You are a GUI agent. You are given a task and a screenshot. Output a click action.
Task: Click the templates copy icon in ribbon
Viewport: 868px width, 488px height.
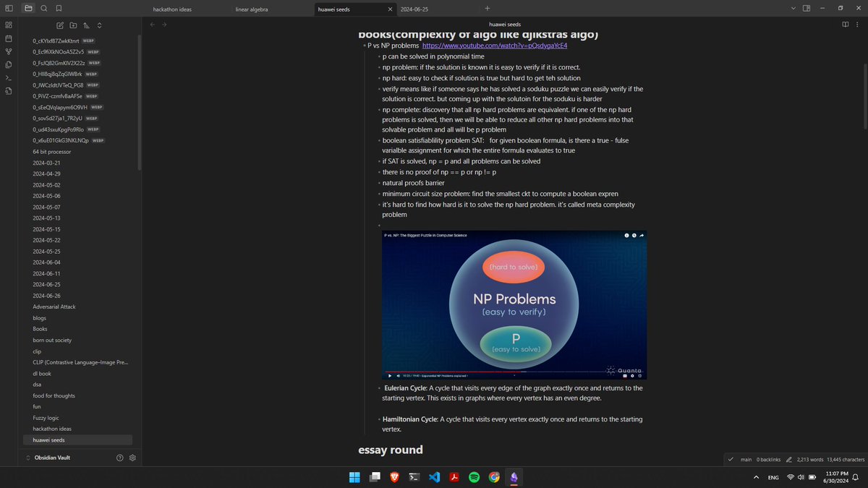9,64
